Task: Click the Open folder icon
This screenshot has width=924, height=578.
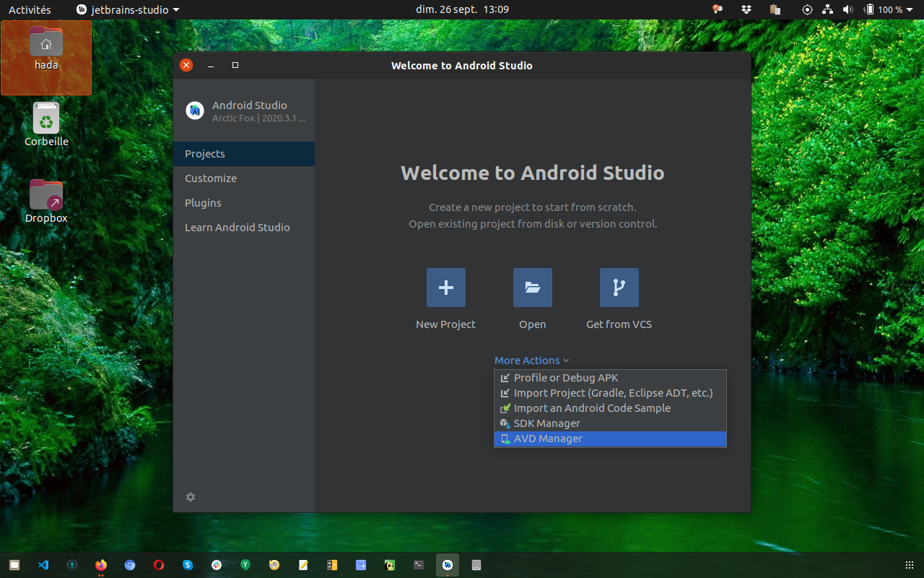Action: tap(532, 288)
